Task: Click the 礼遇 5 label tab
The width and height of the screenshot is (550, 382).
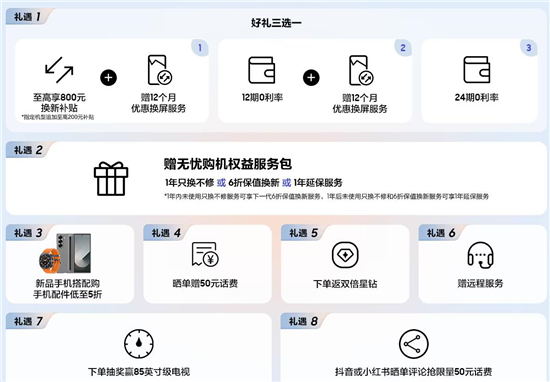Action: coord(304,233)
